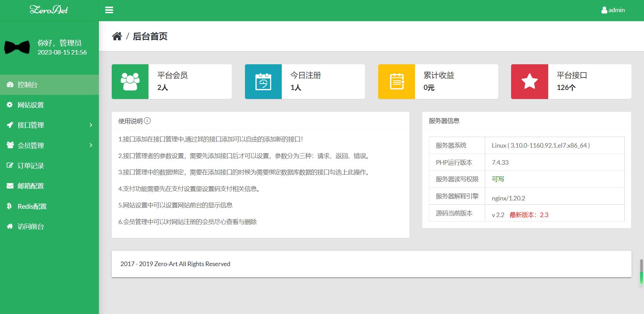Open Redis配置 menu item
The height and width of the screenshot is (314, 644).
[49, 206]
